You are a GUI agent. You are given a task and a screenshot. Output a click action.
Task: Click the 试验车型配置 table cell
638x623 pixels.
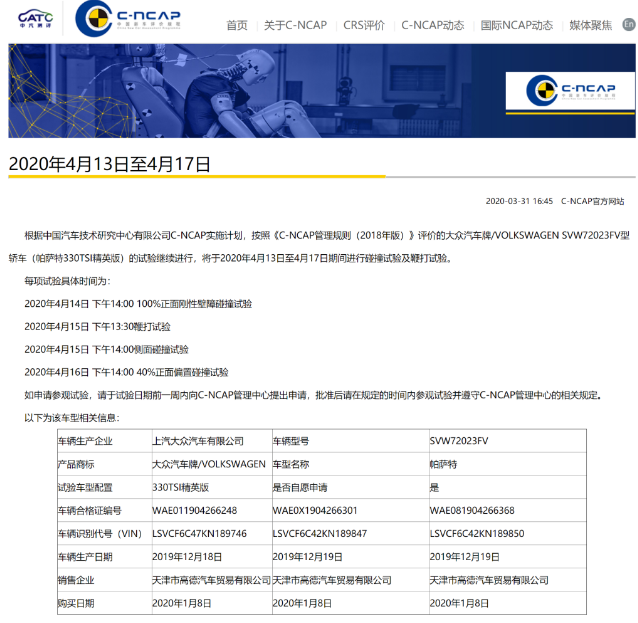105,487
